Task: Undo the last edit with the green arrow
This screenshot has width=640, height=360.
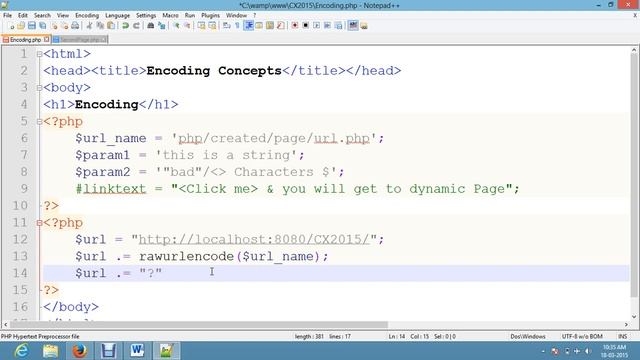Action: [x=125, y=26]
